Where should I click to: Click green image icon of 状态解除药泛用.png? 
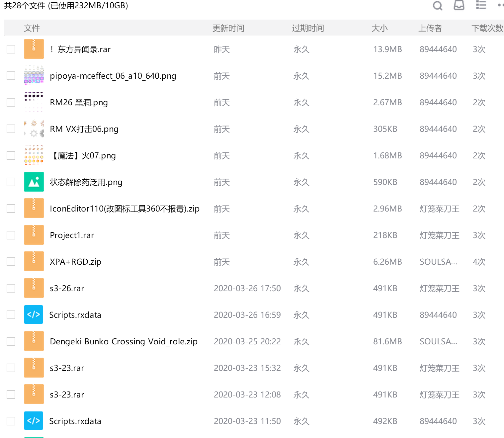tap(34, 182)
